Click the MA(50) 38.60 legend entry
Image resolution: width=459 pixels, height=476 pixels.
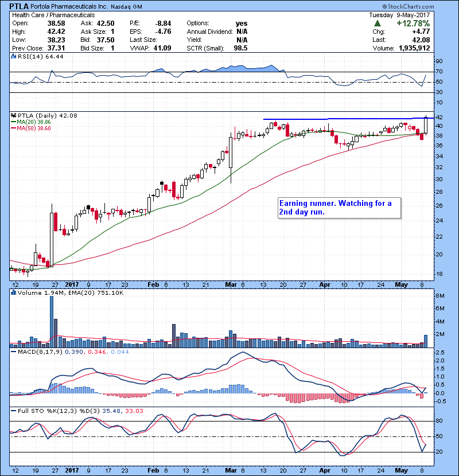point(31,128)
